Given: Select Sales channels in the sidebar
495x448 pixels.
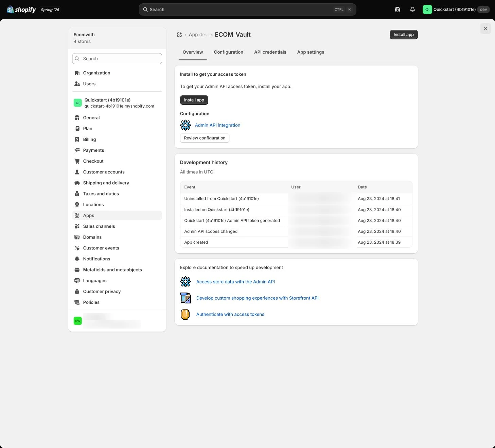Looking at the screenshot, I should point(117,226).
